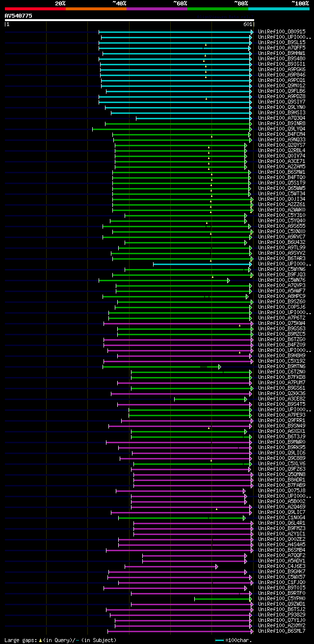Image resolution: width=314 pixels, height=644 pixels.
Task: Select the UniRef100_Q2QYS7 label
Action: click(282, 145)
